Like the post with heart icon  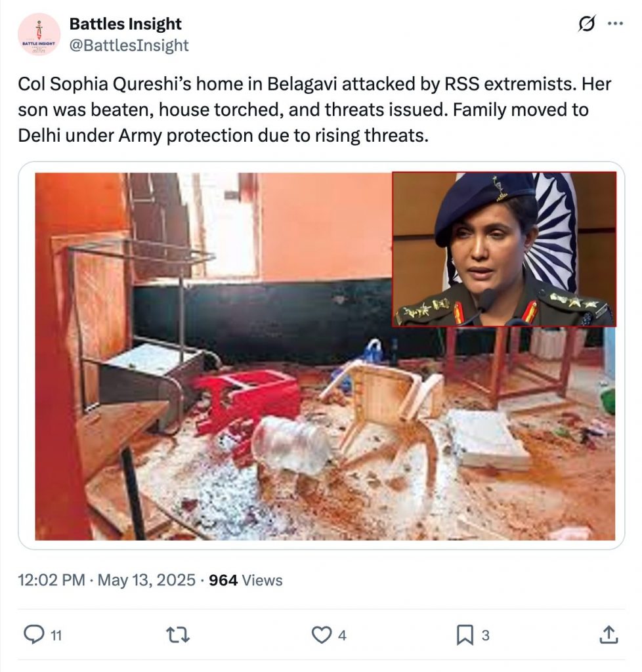pyautogui.click(x=320, y=635)
